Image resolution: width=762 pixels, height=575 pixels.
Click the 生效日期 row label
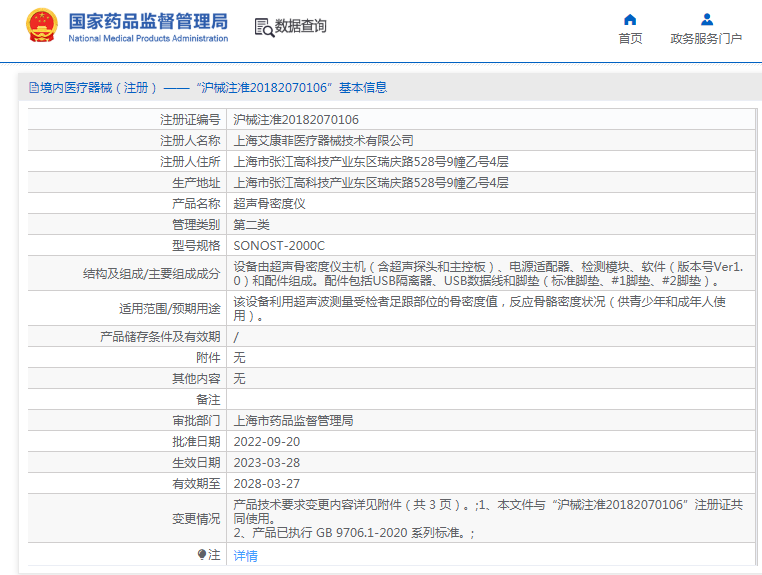pyautogui.click(x=196, y=463)
